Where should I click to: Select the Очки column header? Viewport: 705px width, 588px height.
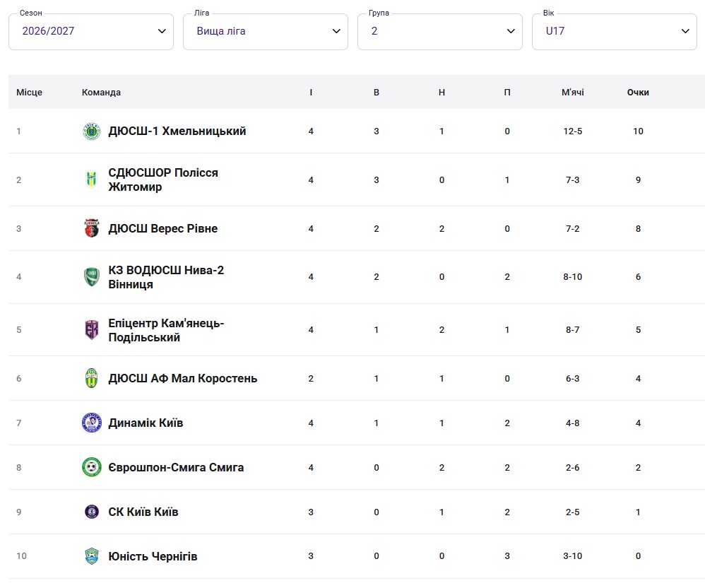pos(638,92)
